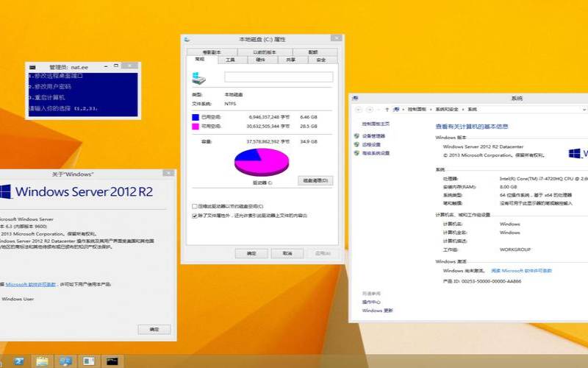Click the drive C: icon in the properties dialog
The width and height of the screenshot is (588, 368).
click(x=198, y=78)
